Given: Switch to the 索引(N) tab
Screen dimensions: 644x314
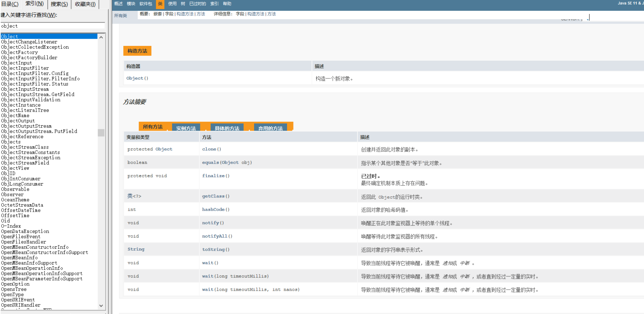Looking at the screenshot, I should tap(34, 4).
